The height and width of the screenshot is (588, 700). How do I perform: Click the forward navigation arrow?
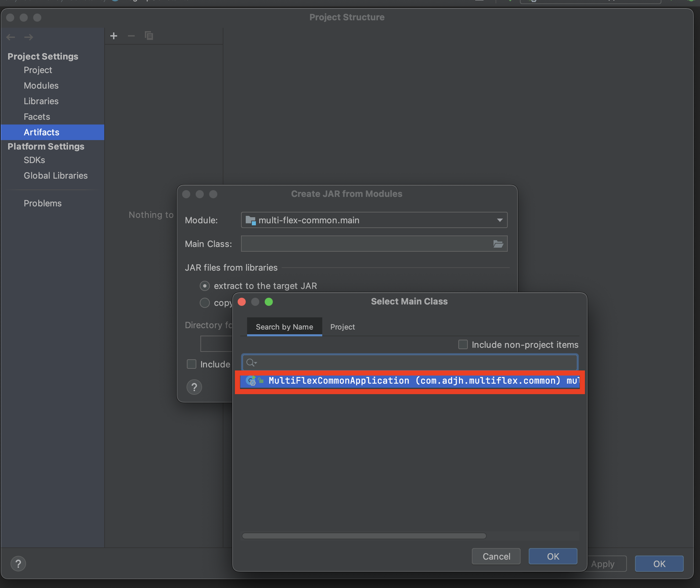(29, 37)
